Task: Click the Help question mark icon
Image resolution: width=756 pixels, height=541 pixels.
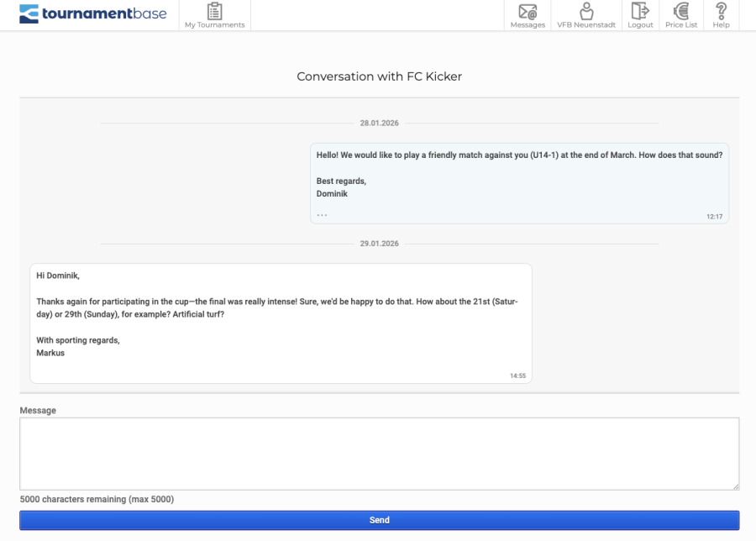Action: [721, 12]
